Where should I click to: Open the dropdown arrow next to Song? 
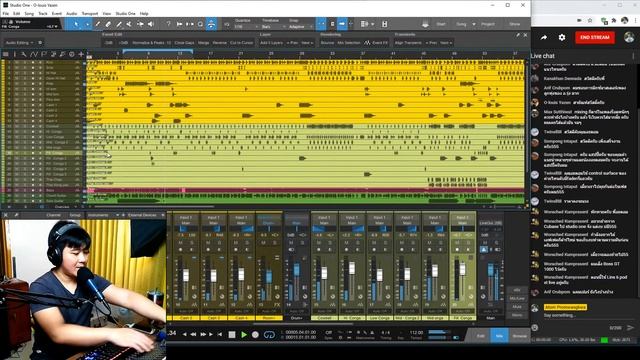(x=474, y=24)
